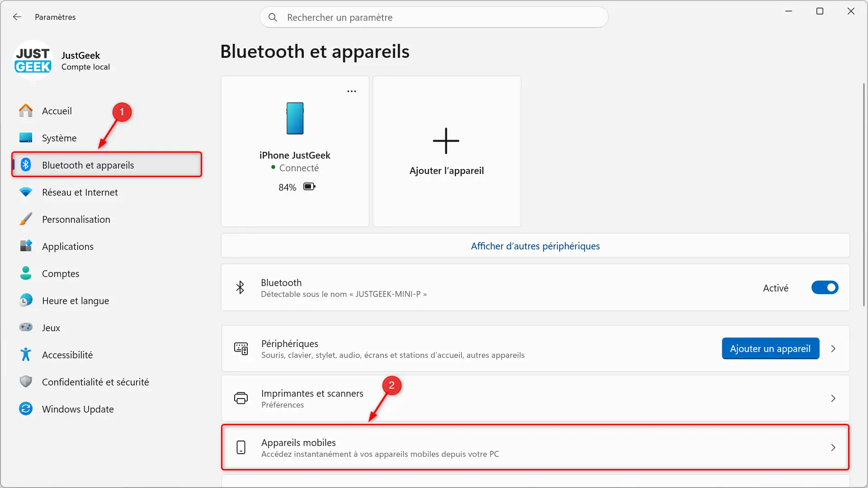This screenshot has height=488, width=868.
Task: Click the iPhone JustGeek phone image
Action: tap(295, 118)
